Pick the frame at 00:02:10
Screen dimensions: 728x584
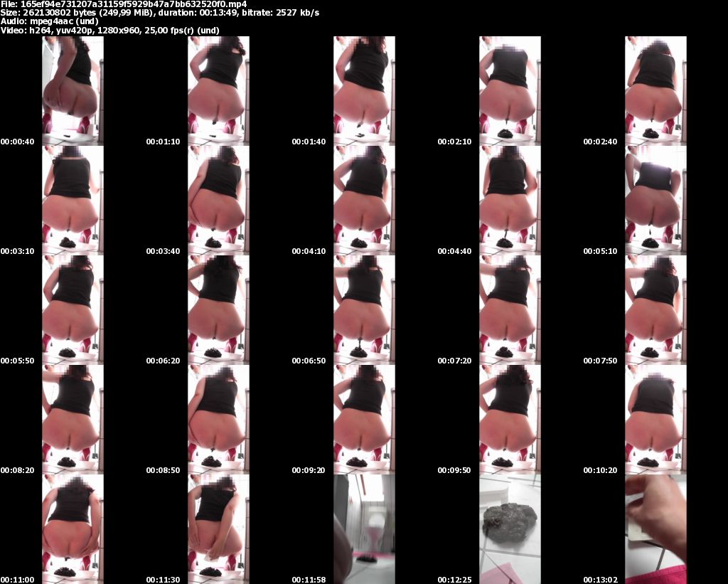click(x=510, y=90)
